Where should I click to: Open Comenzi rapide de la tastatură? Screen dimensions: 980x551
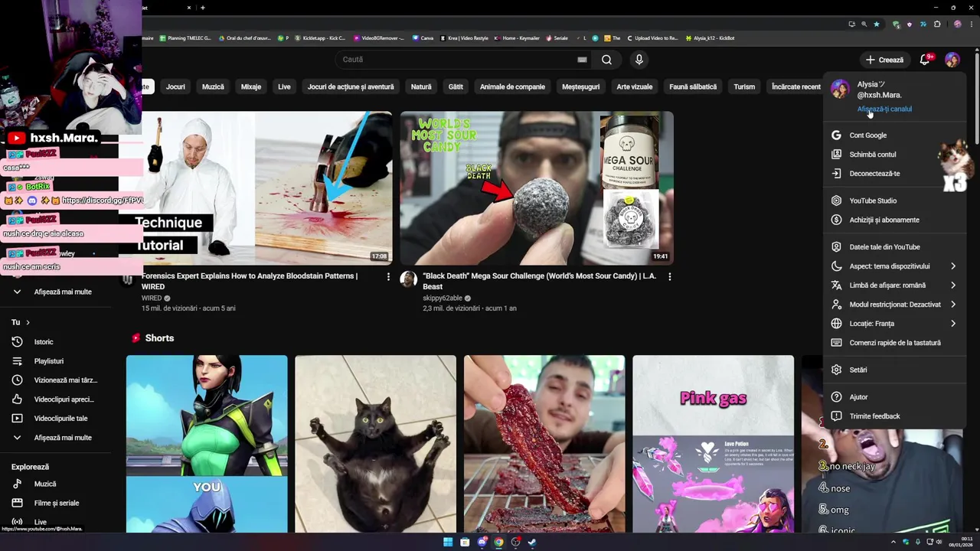pos(894,343)
